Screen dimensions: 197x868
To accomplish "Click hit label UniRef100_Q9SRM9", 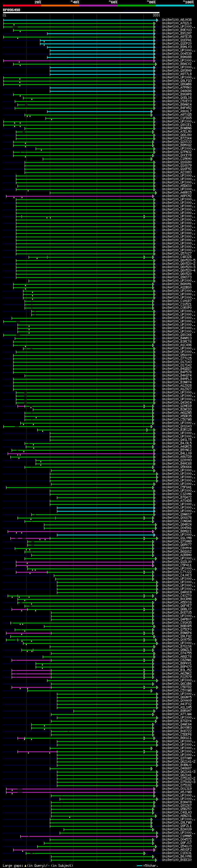I will [177, 71].
